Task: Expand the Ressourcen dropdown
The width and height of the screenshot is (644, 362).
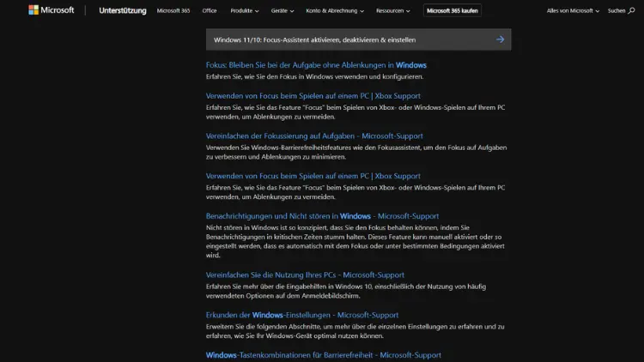Action: [392, 10]
